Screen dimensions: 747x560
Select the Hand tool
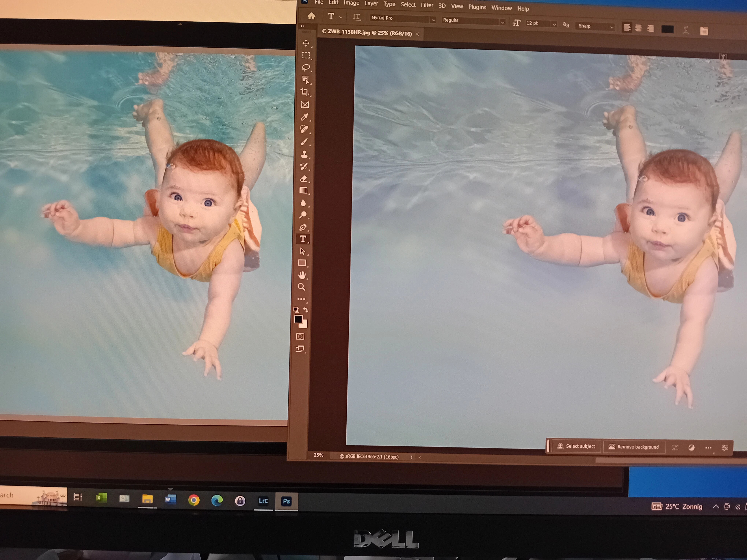302,275
